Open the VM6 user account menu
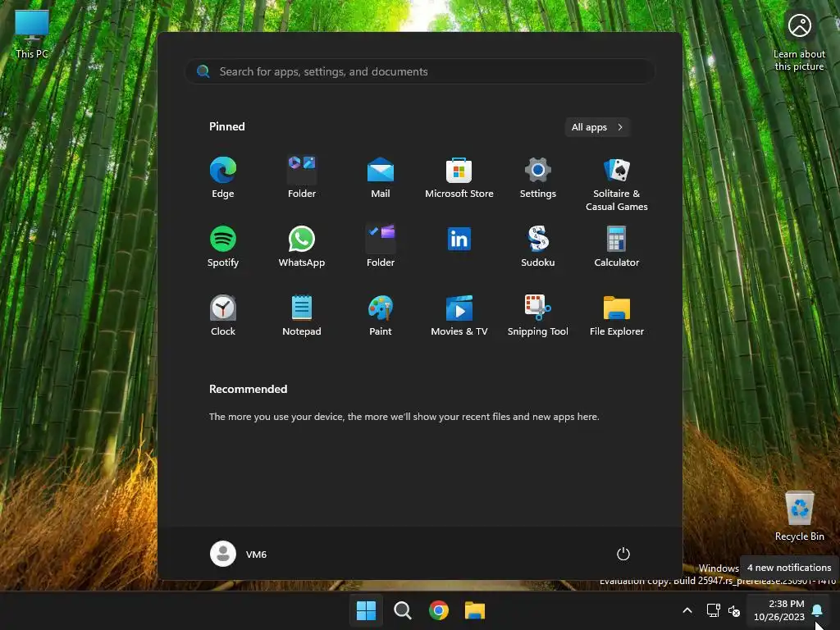The height and width of the screenshot is (630, 840). 239,554
